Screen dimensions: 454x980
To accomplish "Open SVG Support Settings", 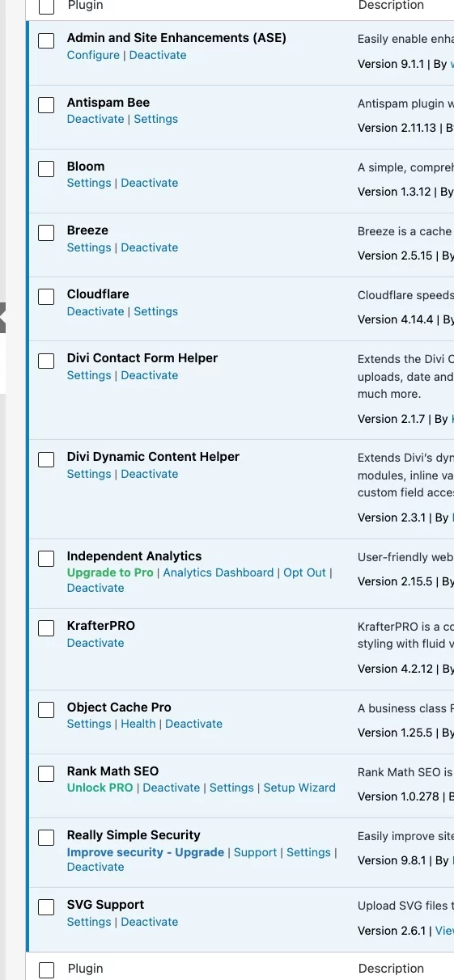I will 89,922.
